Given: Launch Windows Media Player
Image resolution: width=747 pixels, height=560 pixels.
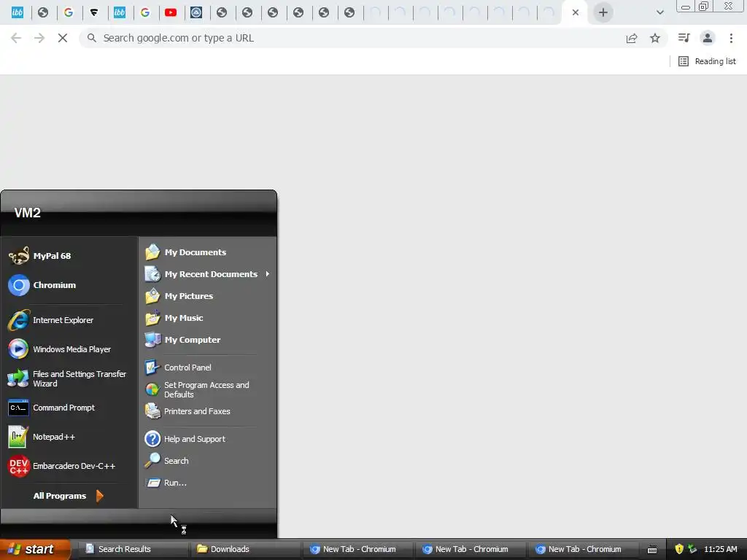Looking at the screenshot, I should (x=69, y=349).
